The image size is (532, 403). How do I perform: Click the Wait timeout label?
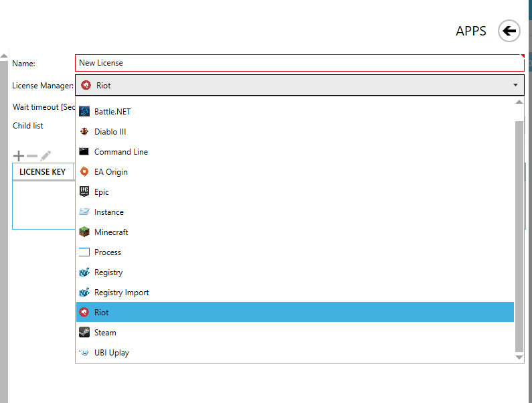tap(43, 107)
